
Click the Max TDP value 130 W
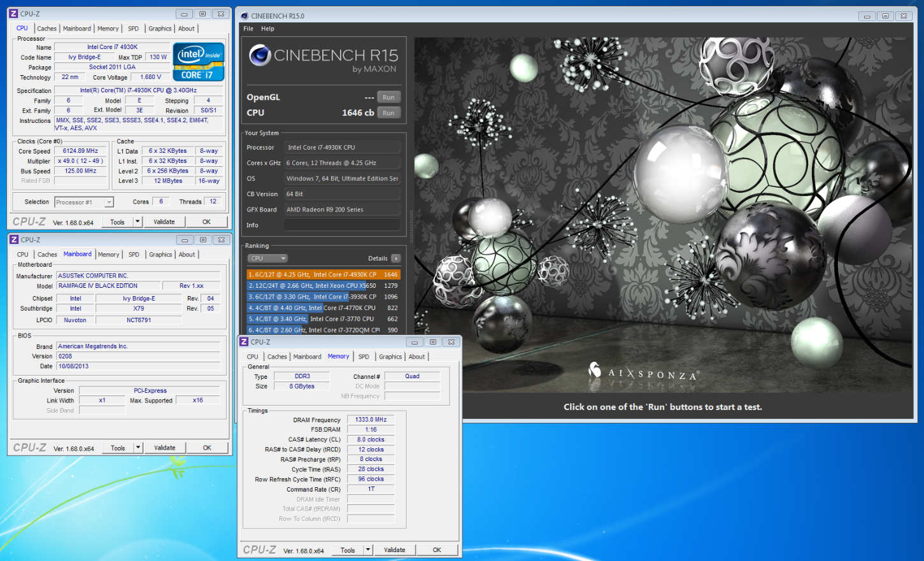pyautogui.click(x=158, y=57)
